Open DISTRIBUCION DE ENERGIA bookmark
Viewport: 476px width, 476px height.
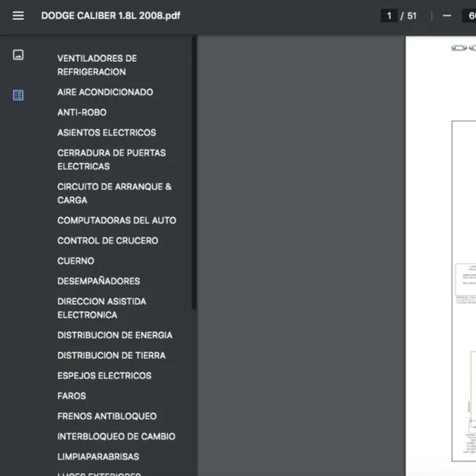tap(115, 335)
